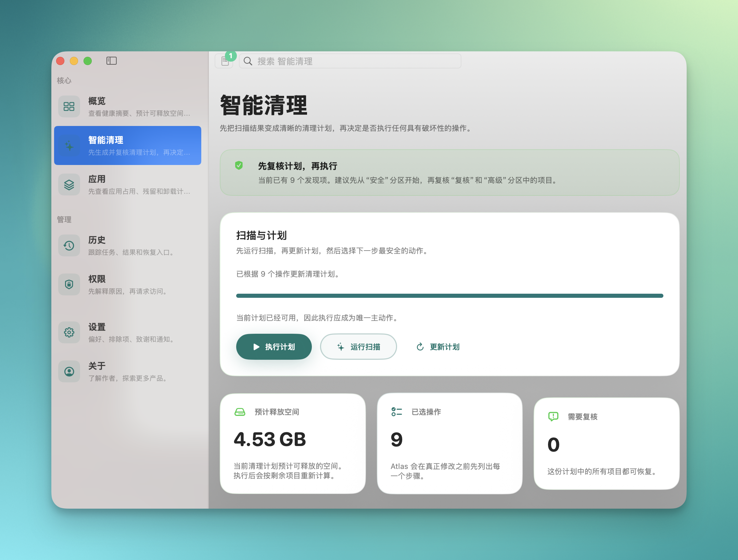Open the 概览 sidebar icon
This screenshot has height=560, width=738.
(69, 106)
